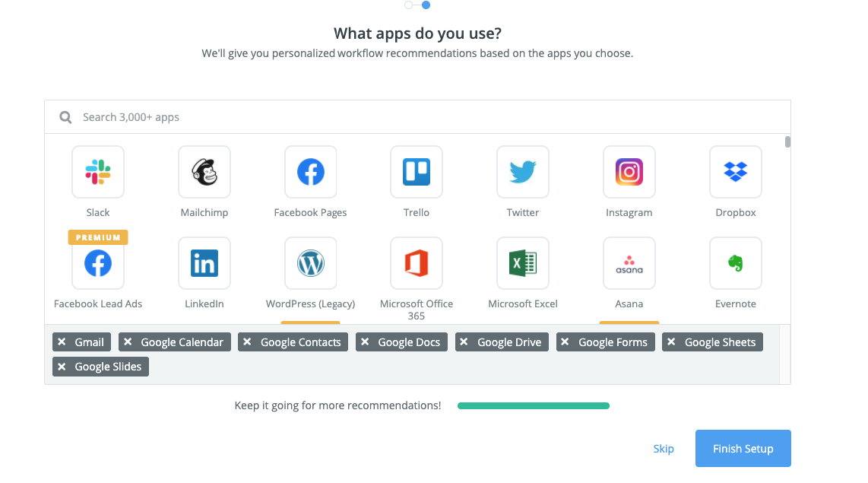Image resolution: width=868 pixels, height=483 pixels.
Task: Remove the Google Calendar tag
Action: 128,342
